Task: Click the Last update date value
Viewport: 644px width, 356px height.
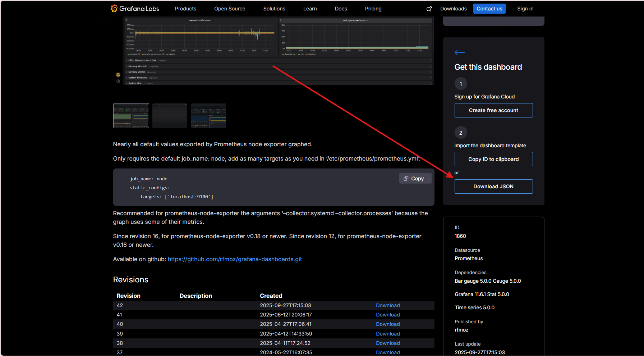Action: tap(480, 352)
